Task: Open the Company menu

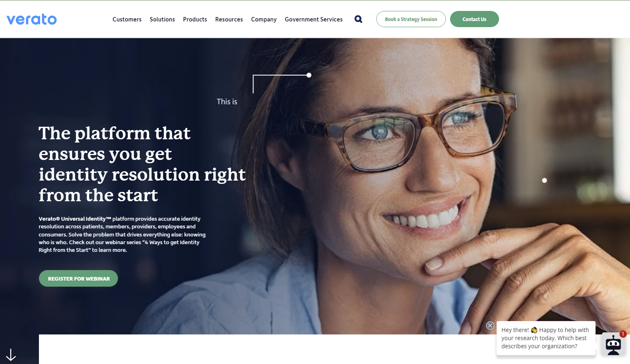Action: pyautogui.click(x=264, y=19)
